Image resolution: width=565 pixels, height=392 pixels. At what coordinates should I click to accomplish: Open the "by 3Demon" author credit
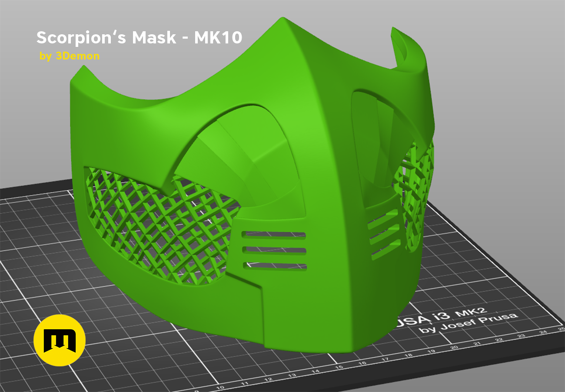(x=70, y=56)
